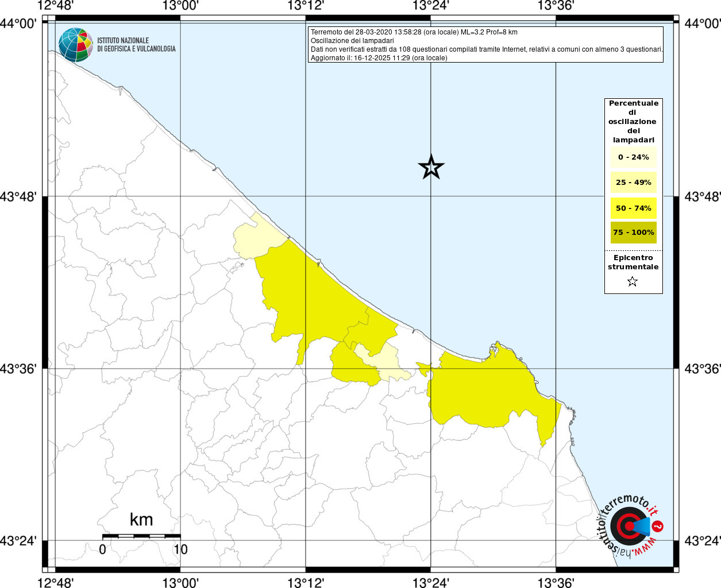Click the star symbol in the legend

click(633, 281)
